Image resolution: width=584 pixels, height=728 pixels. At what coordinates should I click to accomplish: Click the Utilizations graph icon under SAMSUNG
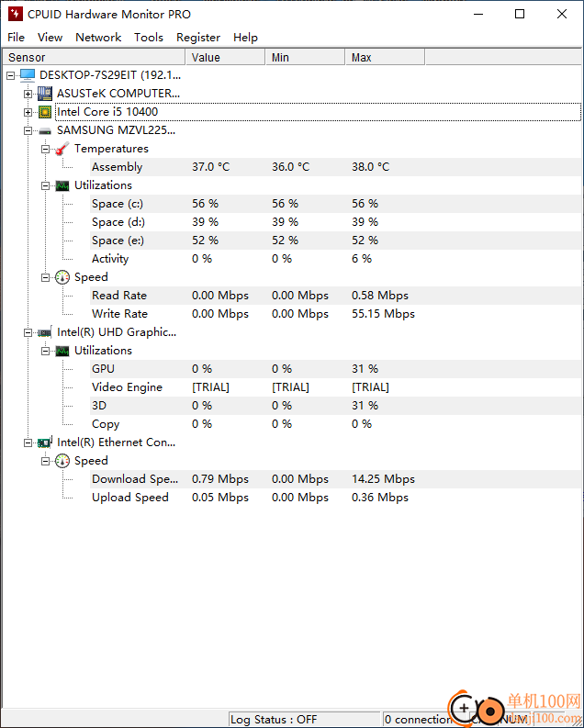[x=62, y=185]
